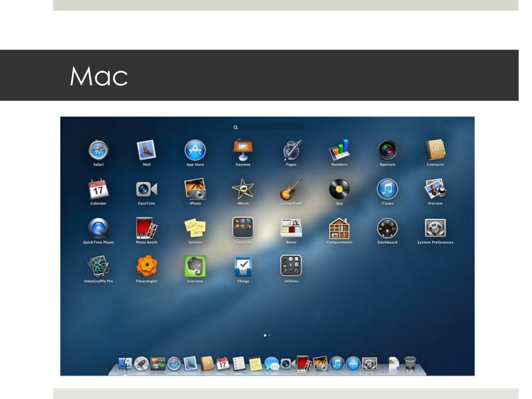Open iTunes in the Dock
The width and height of the screenshot is (532, 399).
point(337,364)
